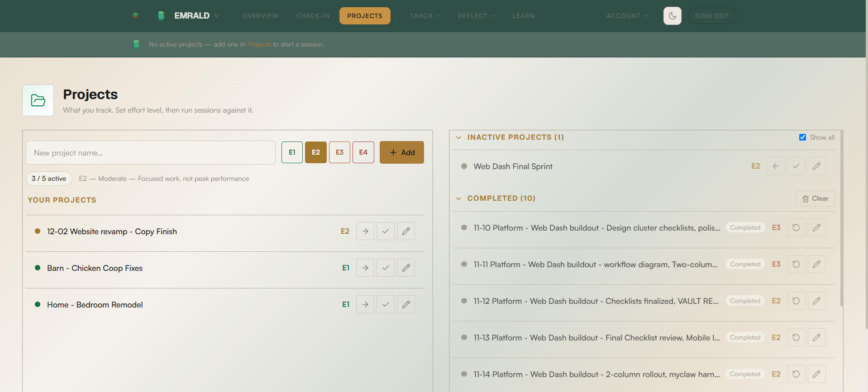Open the Account dropdown menu

click(x=627, y=16)
